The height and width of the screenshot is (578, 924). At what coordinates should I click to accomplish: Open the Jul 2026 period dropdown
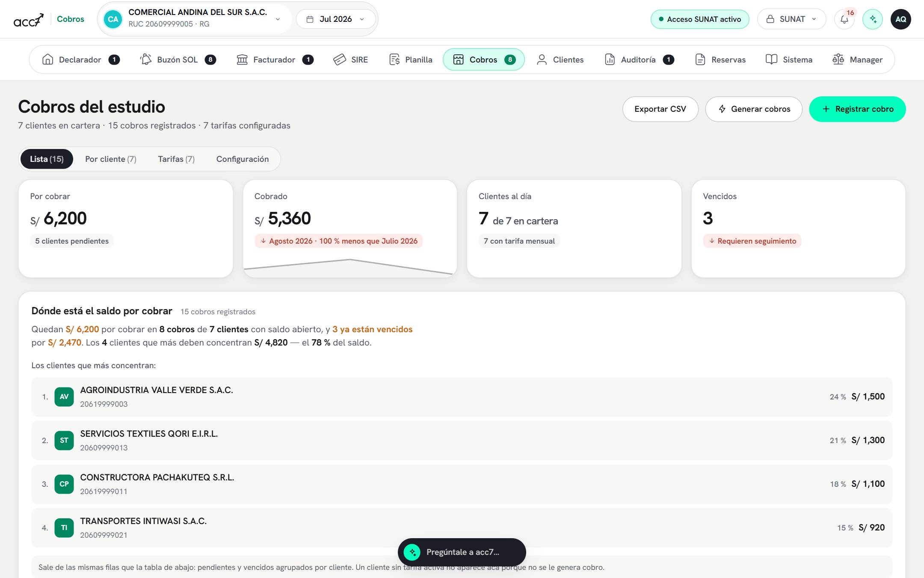tap(336, 19)
